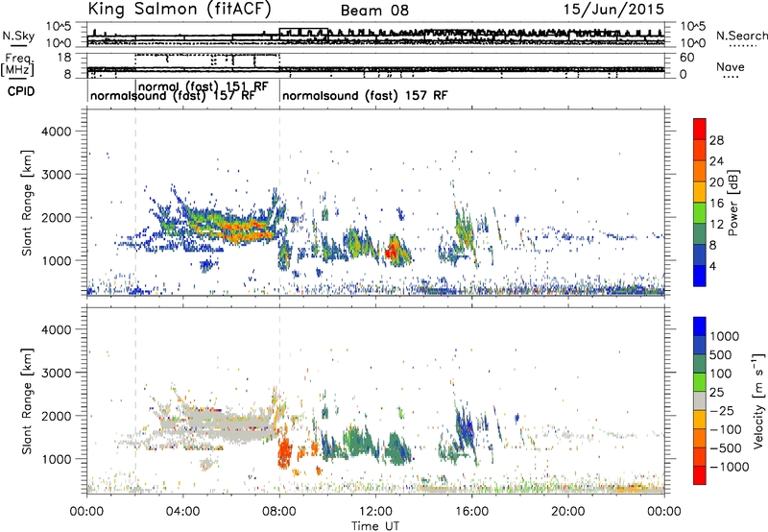Pick the bright blue bottom segment of Power colorbar
The image size is (768, 532).
700,276
